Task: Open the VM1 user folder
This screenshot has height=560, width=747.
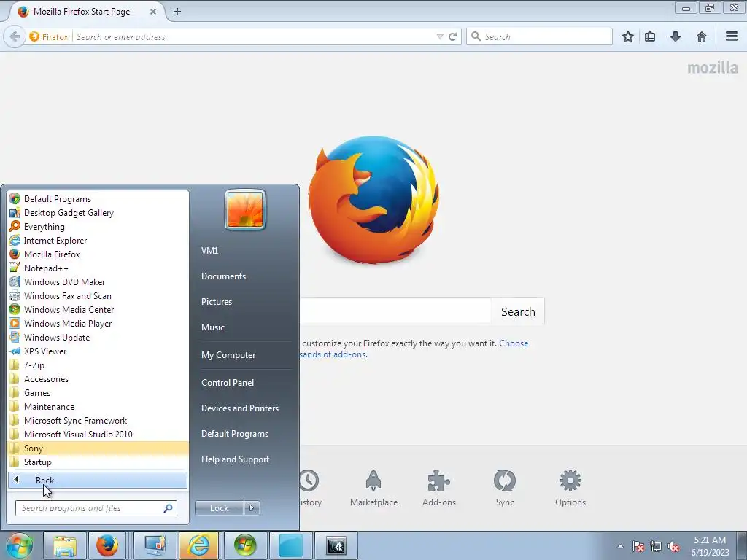Action: (209, 251)
